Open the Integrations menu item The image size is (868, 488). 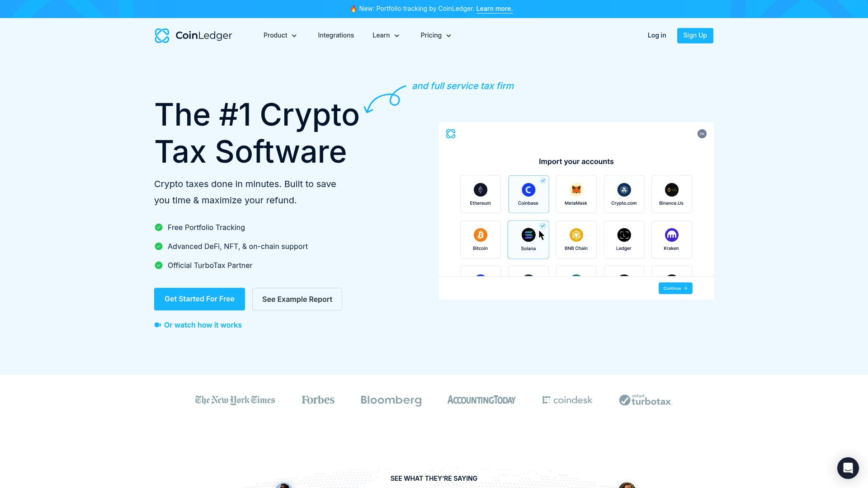(335, 35)
